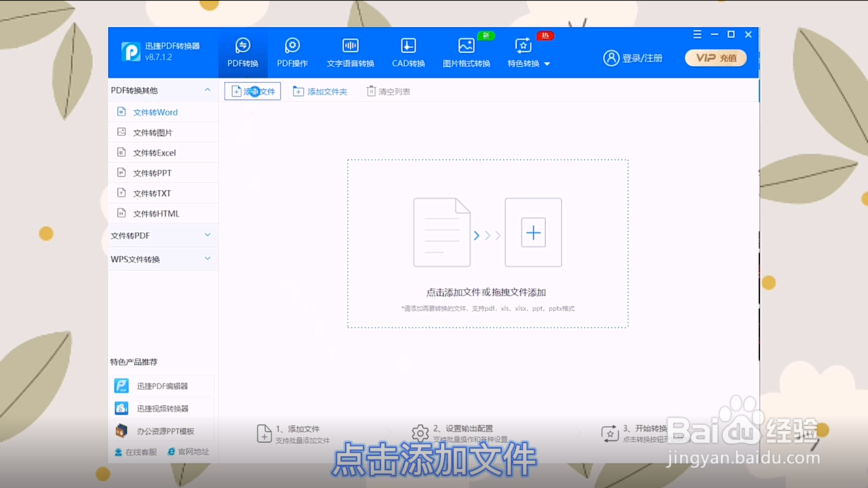This screenshot has height=488, width=868.
Task: Expand the 文件转PDF section
Action: tap(163, 236)
